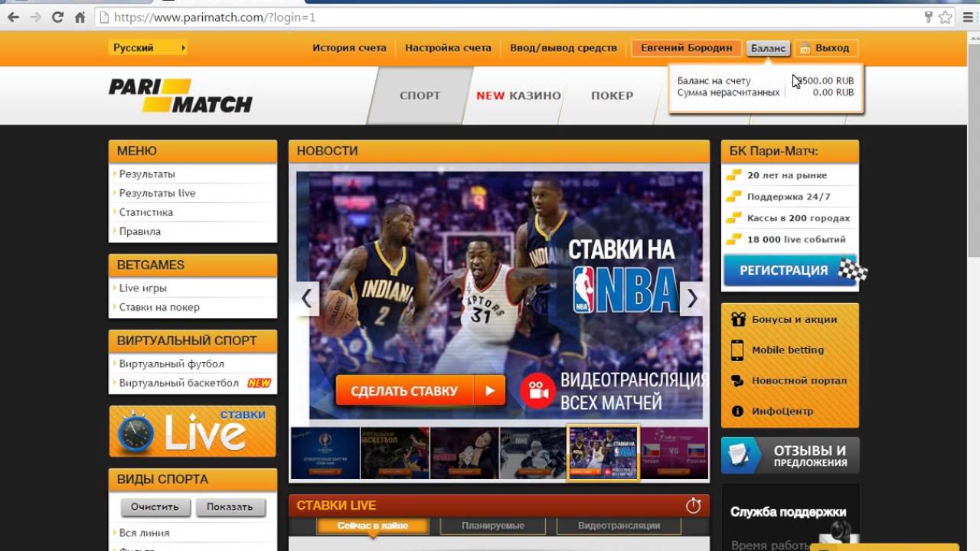Click the saved password key icon
The width and height of the screenshot is (980, 551).
pos(929,17)
